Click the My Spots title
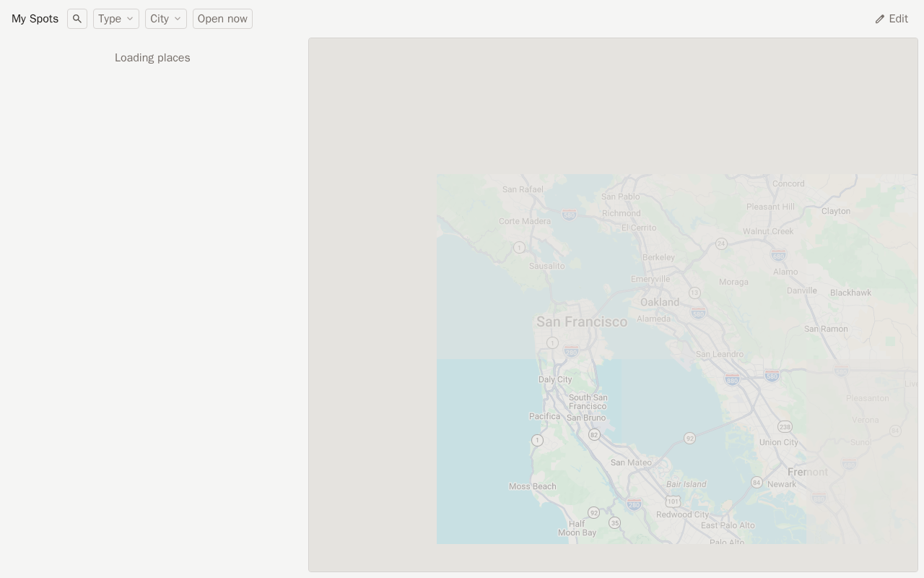 (35, 19)
